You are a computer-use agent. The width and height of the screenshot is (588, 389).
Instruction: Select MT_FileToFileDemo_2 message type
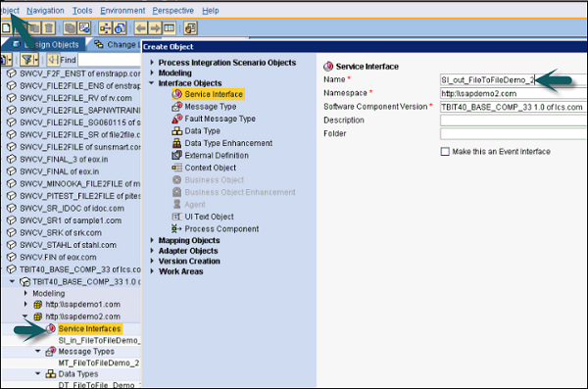tap(99, 363)
